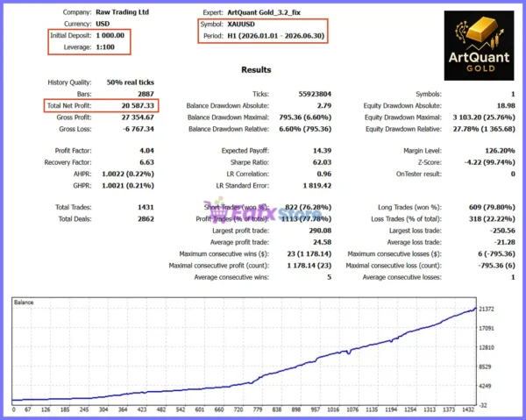Click Largest profit trade value "290.08"

pos(320,231)
